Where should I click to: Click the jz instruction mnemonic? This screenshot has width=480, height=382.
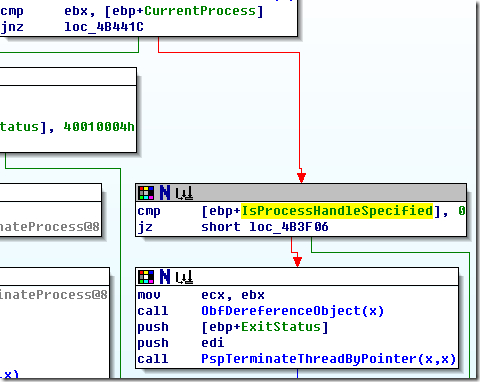pyautogui.click(x=145, y=227)
